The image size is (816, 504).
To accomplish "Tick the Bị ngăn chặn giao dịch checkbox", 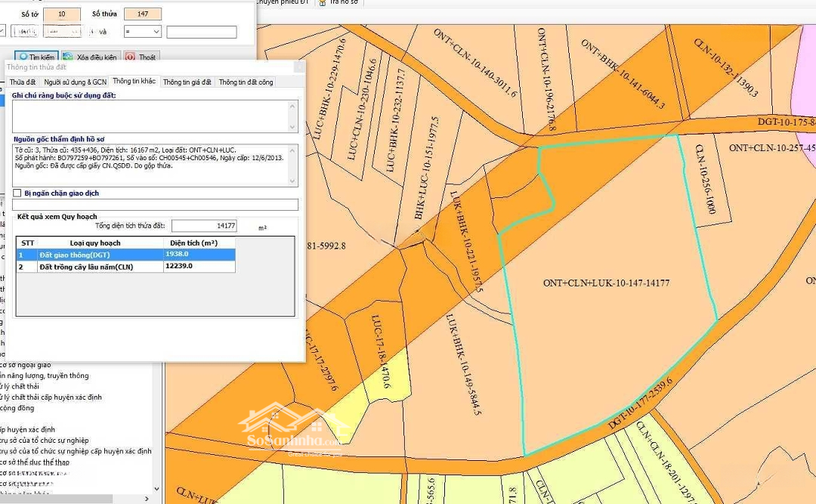I will click(17, 193).
